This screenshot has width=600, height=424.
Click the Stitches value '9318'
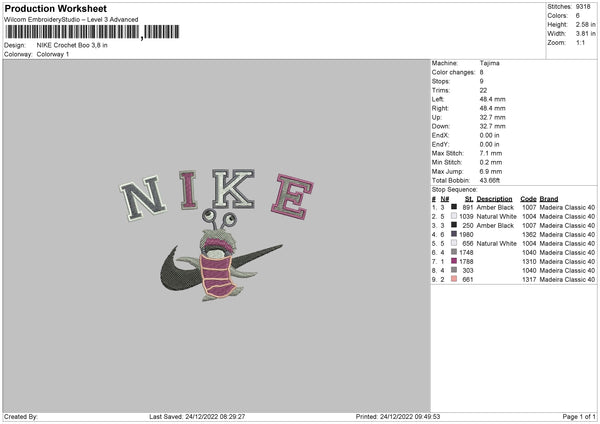[x=583, y=7]
